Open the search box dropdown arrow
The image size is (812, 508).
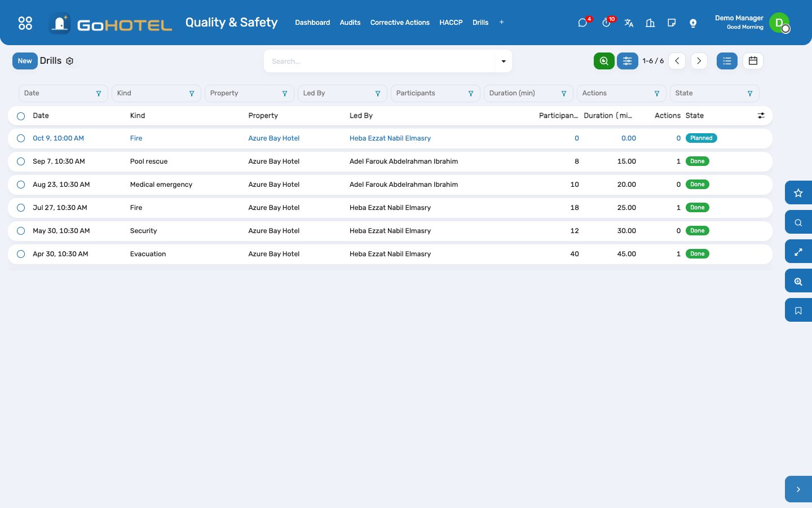504,61
